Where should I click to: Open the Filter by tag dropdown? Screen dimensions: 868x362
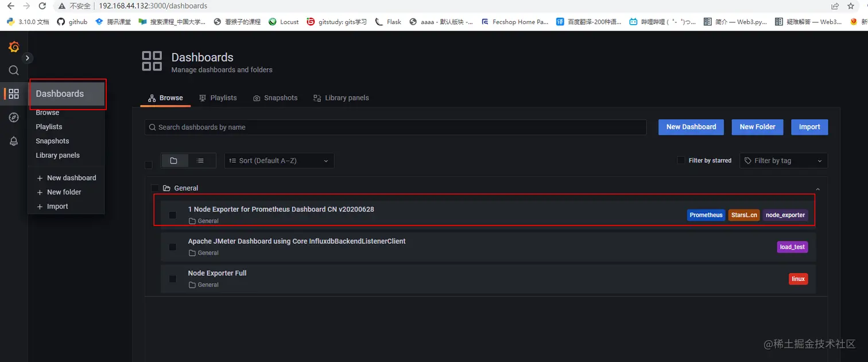(784, 161)
